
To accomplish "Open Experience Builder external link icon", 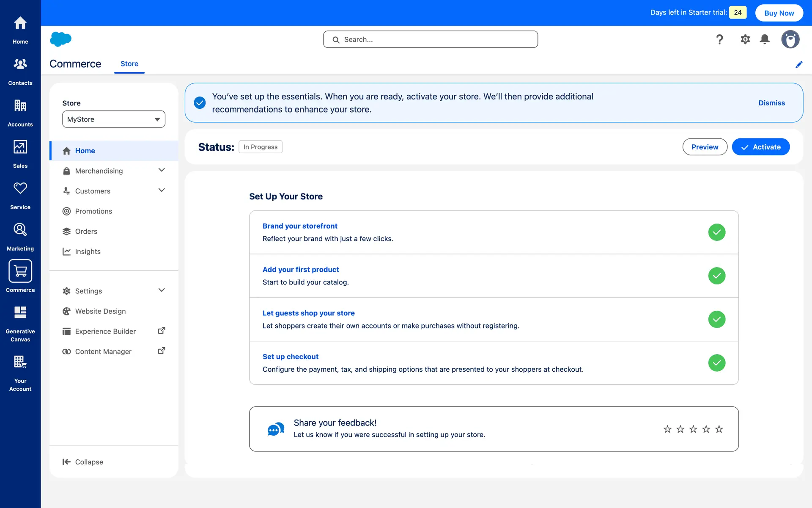I will coord(162,331).
